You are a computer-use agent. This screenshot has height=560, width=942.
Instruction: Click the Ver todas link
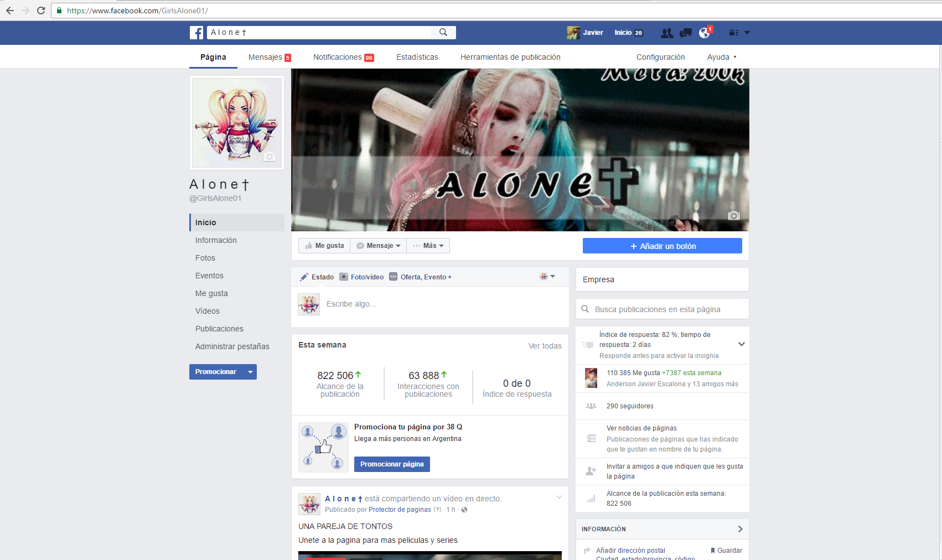click(545, 346)
